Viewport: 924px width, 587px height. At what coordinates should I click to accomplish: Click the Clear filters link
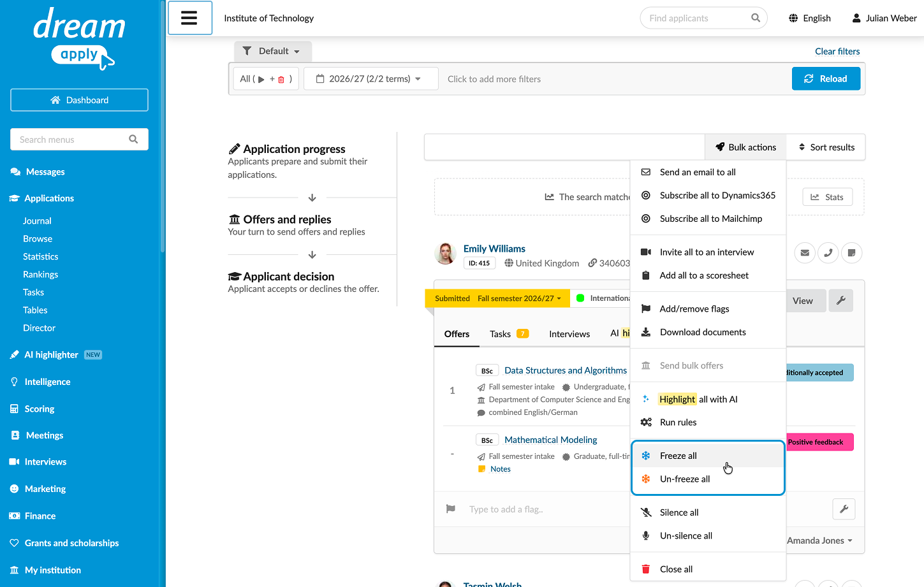(x=837, y=51)
